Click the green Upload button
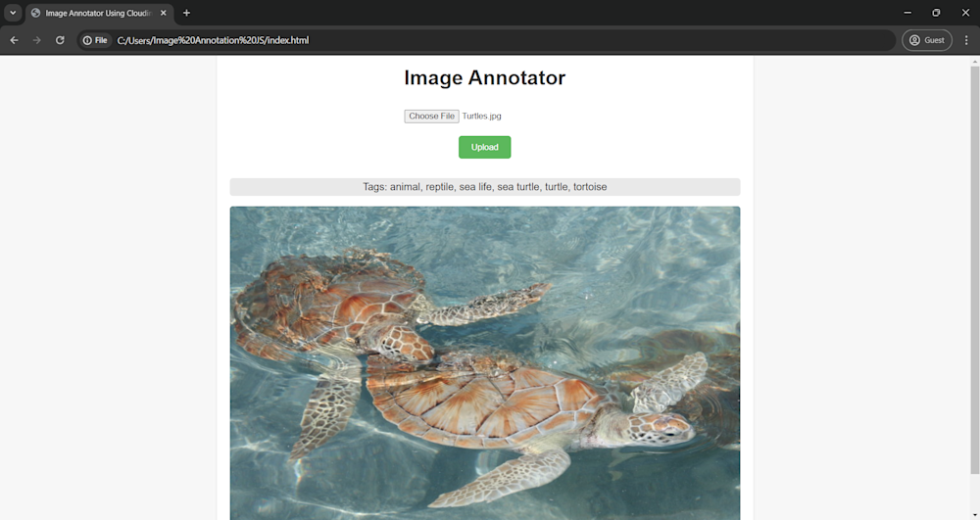 tap(484, 147)
